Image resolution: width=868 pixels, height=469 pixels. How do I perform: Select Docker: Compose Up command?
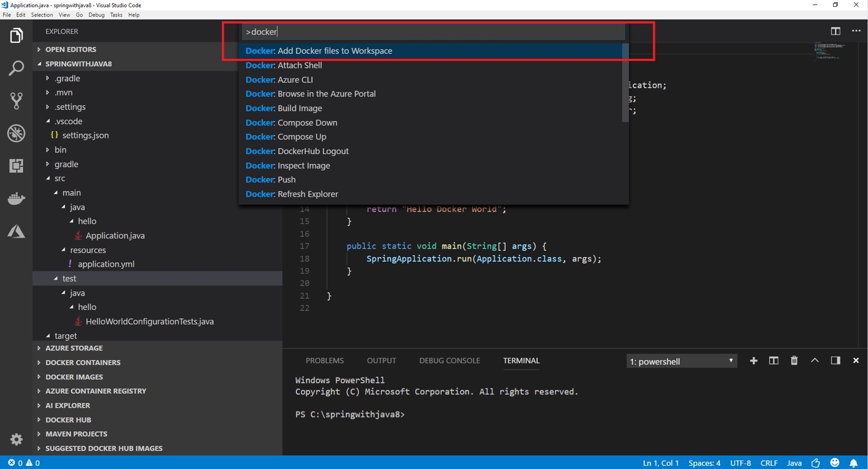pyautogui.click(x=430, y=137)
